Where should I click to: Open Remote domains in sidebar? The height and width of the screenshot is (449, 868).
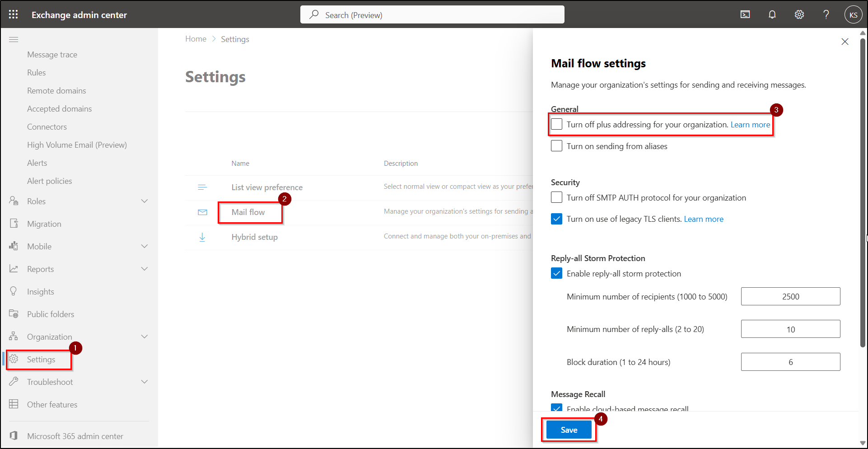pos(56,91)
